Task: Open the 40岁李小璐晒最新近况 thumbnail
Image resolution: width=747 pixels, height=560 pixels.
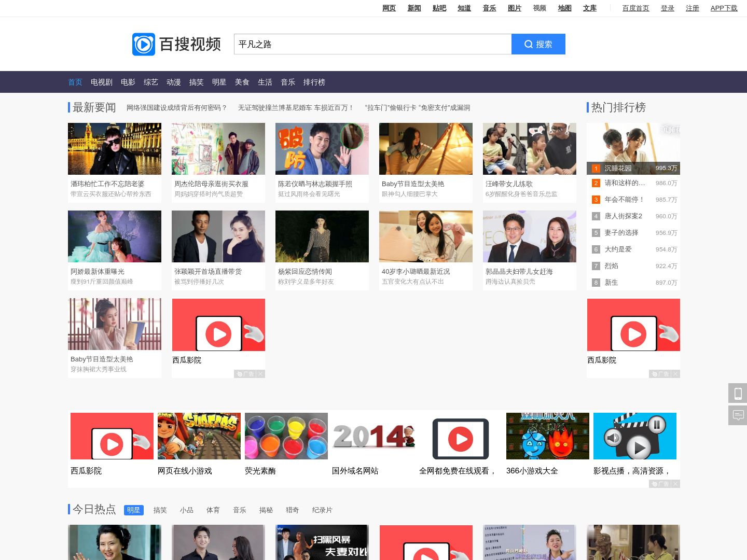Action: (426, 236)
